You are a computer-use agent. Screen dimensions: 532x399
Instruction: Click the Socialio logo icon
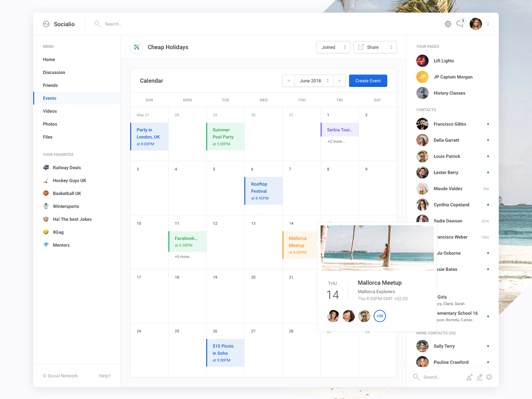pos(46,24)
